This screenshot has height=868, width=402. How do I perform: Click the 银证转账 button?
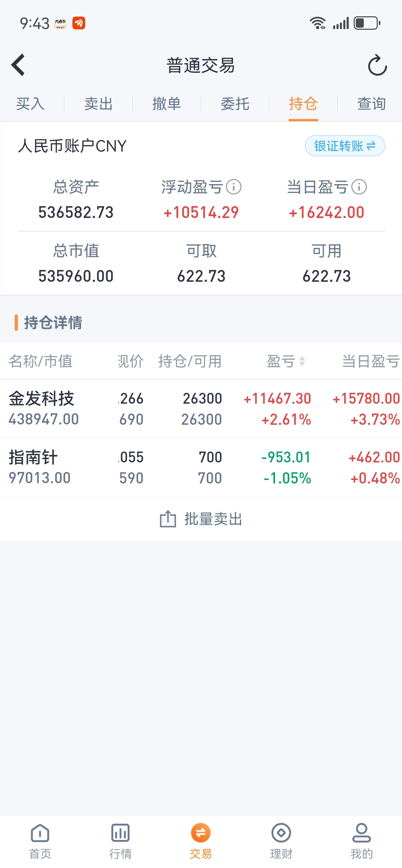tap(345, 146)
